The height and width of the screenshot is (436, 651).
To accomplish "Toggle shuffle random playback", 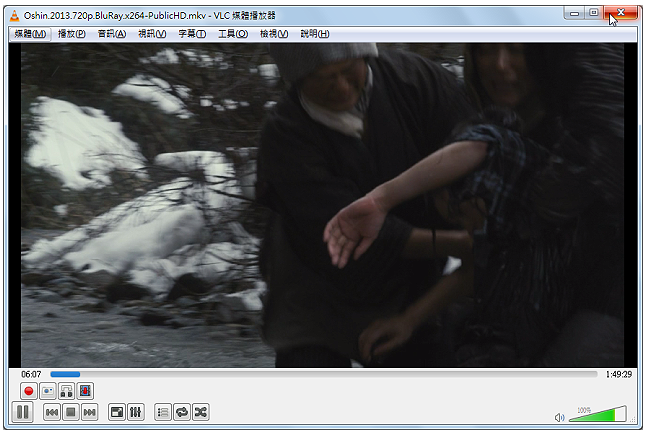I will [x=201, y=412].
